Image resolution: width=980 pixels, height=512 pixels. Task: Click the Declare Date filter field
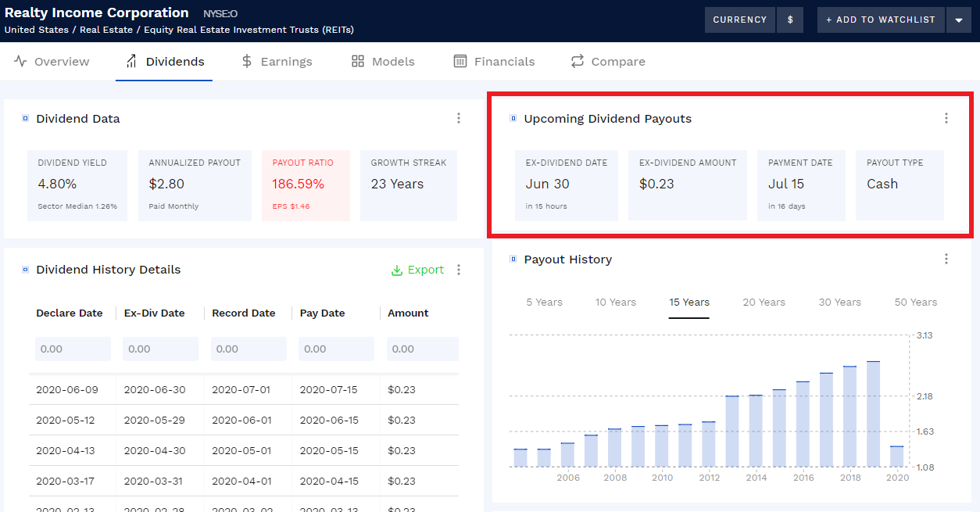click(x=73, y=349)
